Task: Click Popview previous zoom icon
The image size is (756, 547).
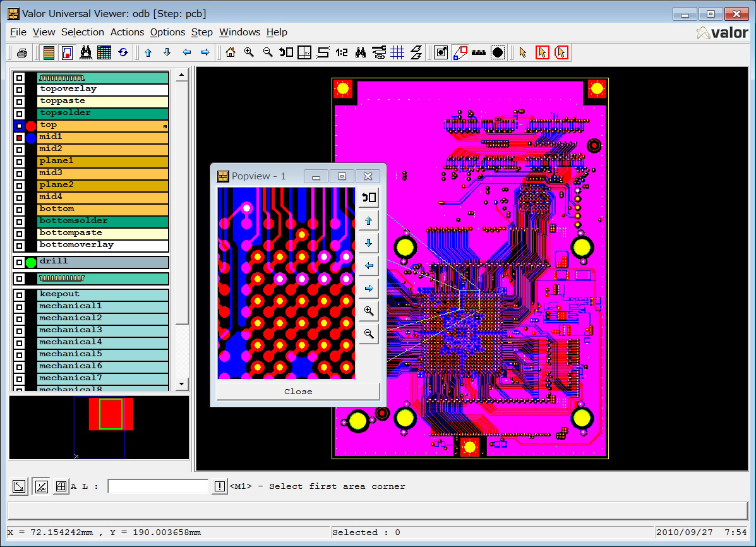Action: pyautogui.click(x=369, y=198)
